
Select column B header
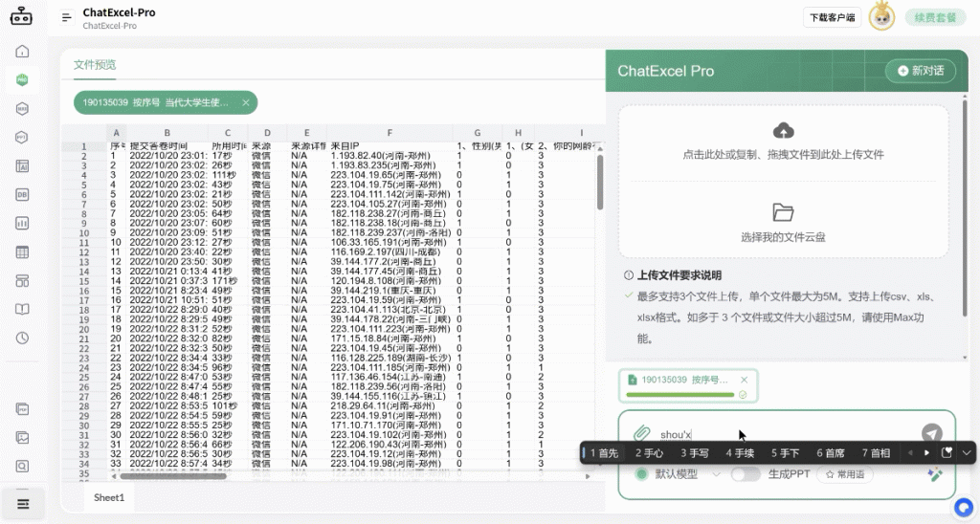(167, 132)
